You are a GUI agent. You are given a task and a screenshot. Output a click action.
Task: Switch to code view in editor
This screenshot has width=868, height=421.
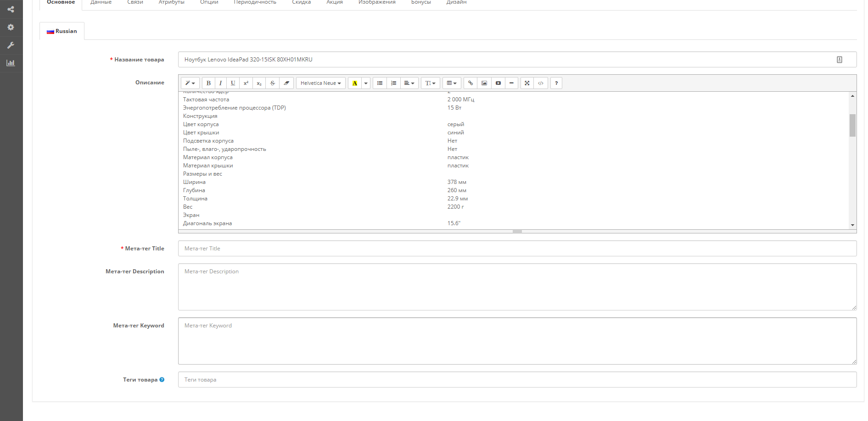[541, 83]
